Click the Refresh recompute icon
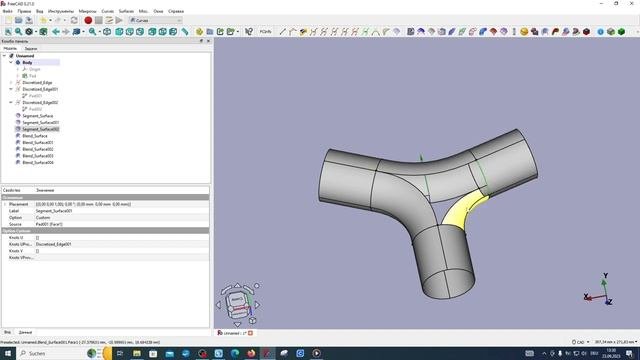 click(x=74, y=20)
